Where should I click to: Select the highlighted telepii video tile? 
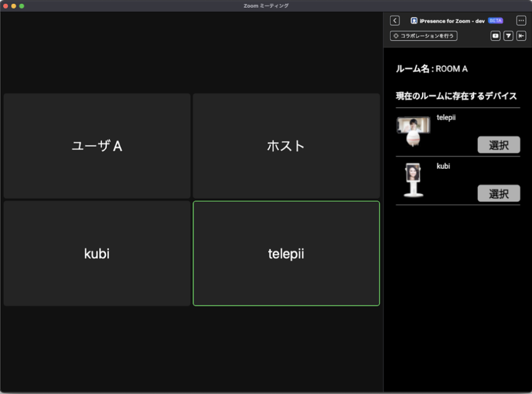(286, 253)
